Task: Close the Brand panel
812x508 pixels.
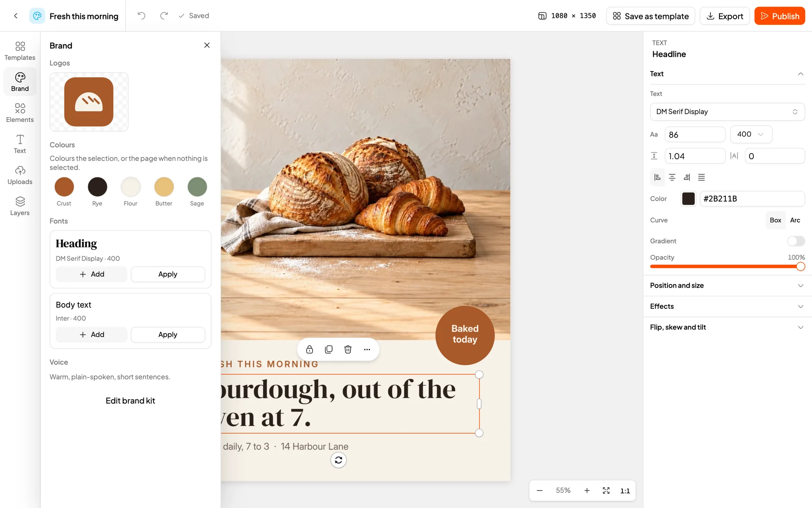Action: 207,45
